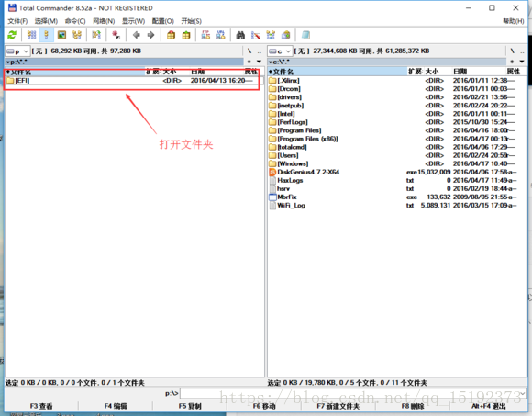Viewport: 532px width, 416px height.
Task: Open the 网络(N) menu
Action: pyautogui.click(x=104, y=21)
